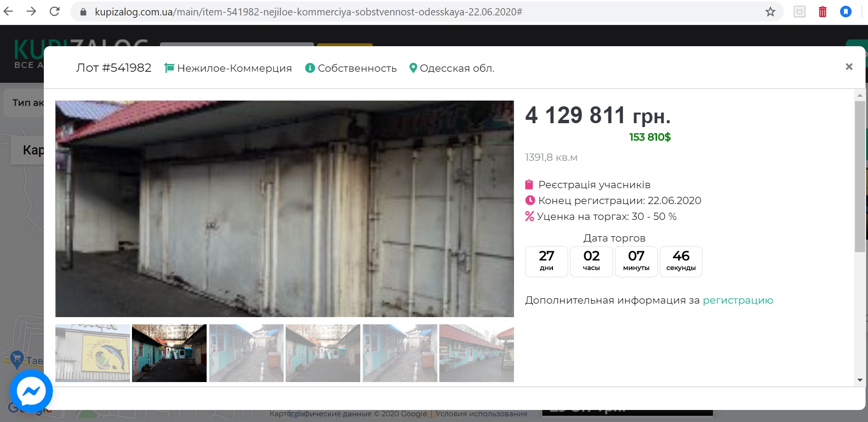
Task: Select the last gallery thumbnail with red roof
Action: pos(476,353)
